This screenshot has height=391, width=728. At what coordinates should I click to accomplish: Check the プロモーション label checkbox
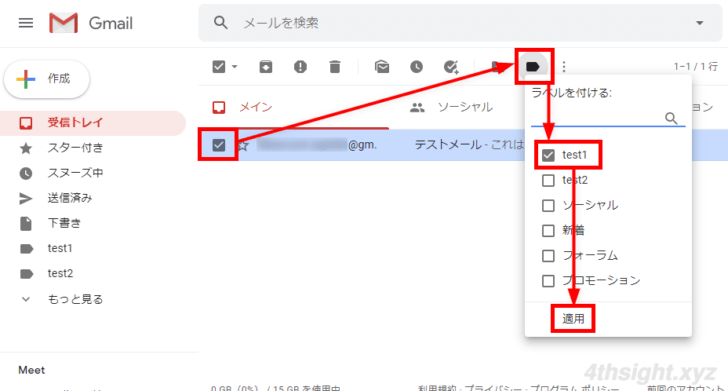548,280
